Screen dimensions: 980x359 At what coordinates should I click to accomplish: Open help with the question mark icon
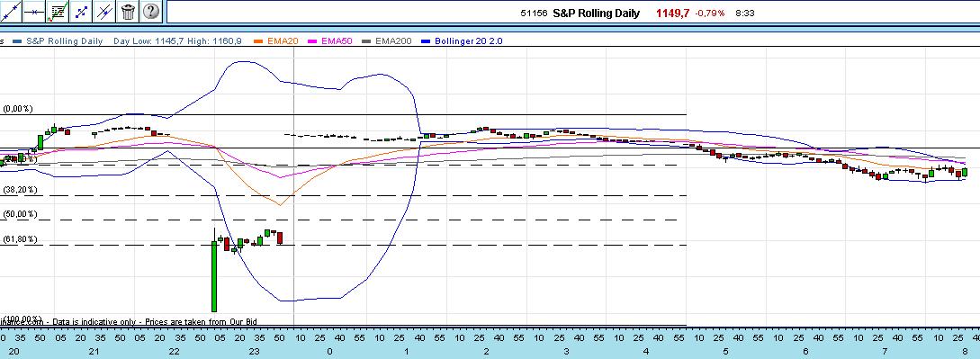tap(150, 11)
